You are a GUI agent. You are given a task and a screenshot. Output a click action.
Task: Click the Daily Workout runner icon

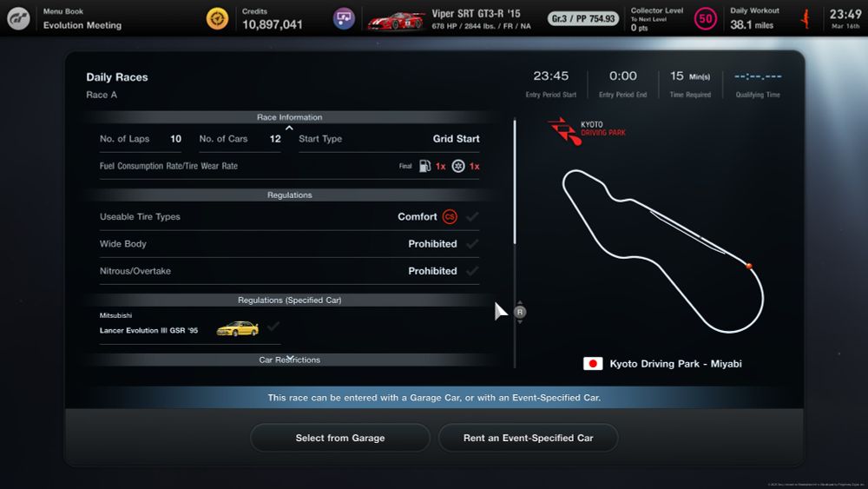(x=806, y=19)
